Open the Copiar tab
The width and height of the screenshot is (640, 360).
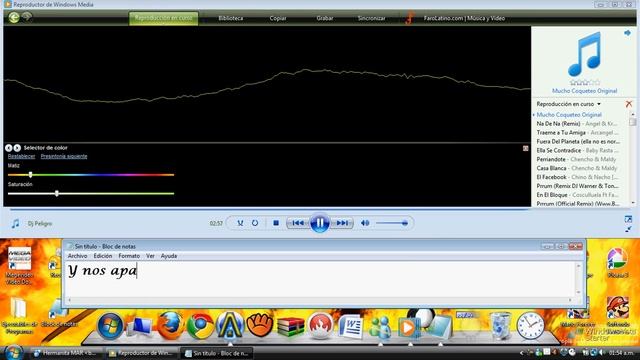click(x=278, y=18)
